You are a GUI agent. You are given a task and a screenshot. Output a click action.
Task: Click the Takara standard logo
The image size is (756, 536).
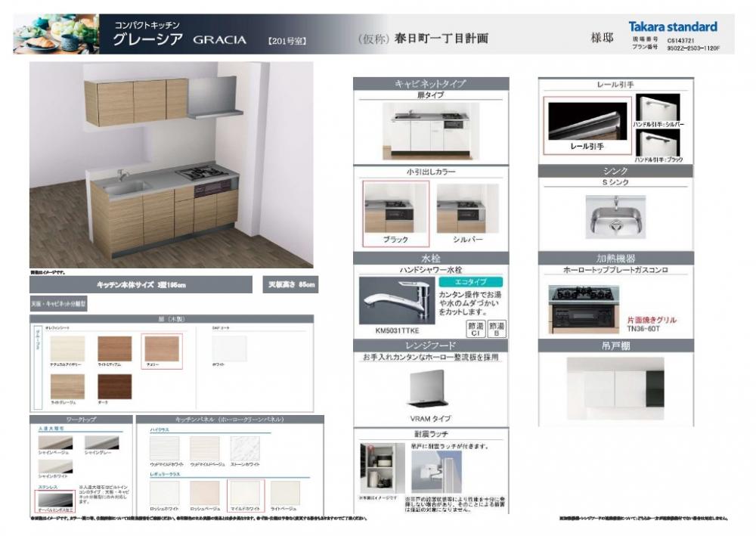click(x=673, y=26)
